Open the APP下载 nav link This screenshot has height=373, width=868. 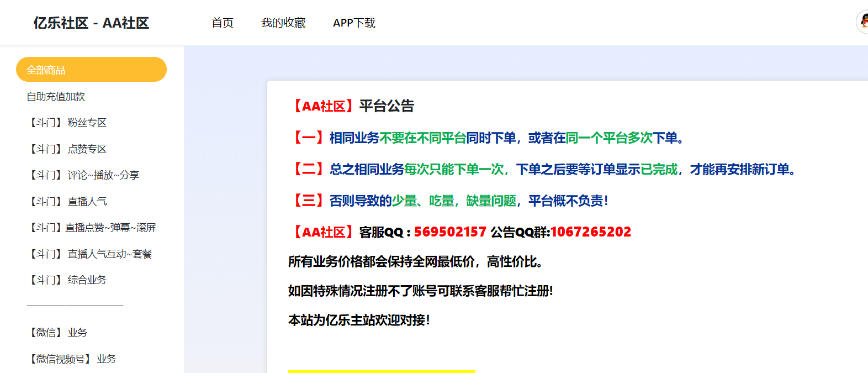pyautogui.click(x=354, y=23)
